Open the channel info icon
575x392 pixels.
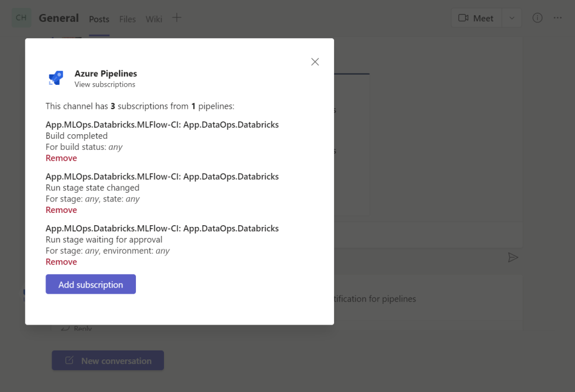(537, 18)
